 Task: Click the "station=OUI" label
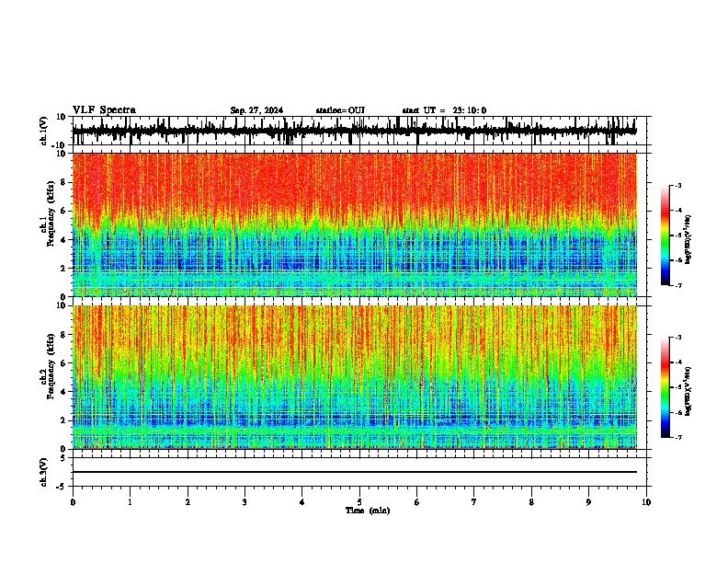(340, 110)
